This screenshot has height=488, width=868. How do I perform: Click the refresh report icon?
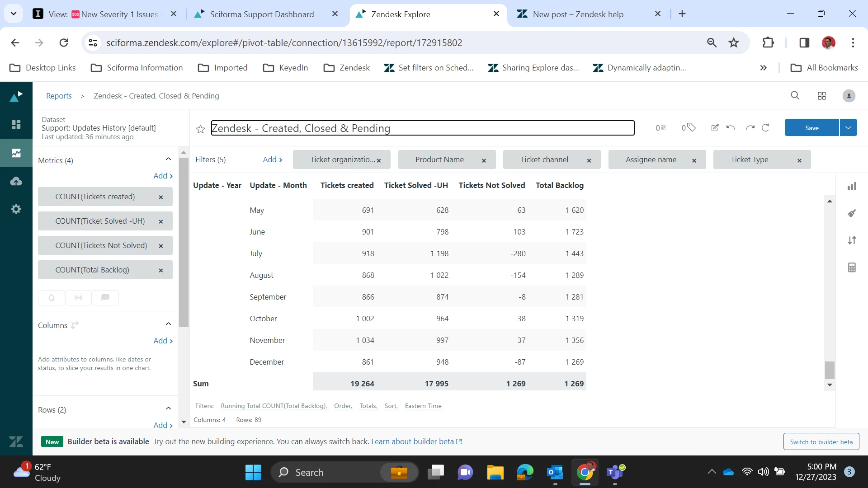765,128
